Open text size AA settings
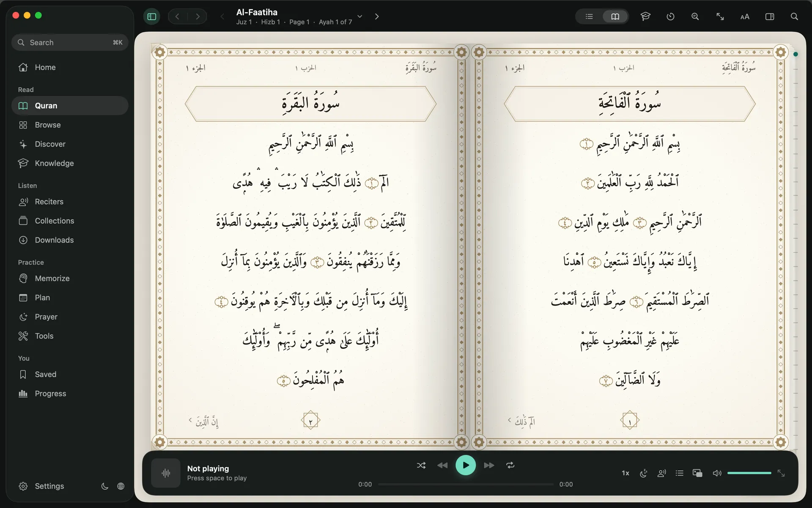Viewport: 812px width, 508px height. (745, 17)
